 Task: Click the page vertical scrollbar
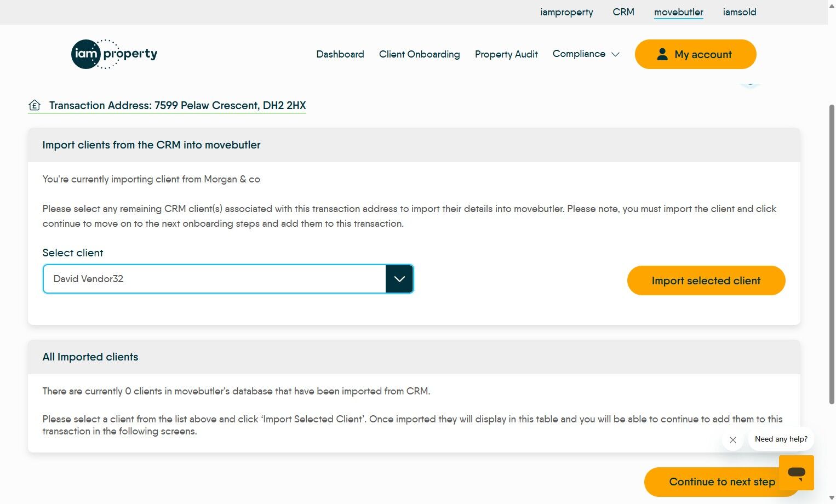pyautogui.click(x=832, y=255)
